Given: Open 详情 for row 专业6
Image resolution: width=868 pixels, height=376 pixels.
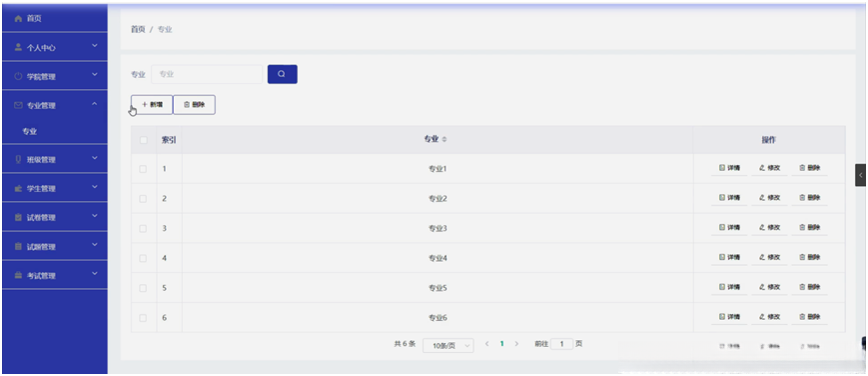Looking at the screenshot, I should click(x=729, y=317).
